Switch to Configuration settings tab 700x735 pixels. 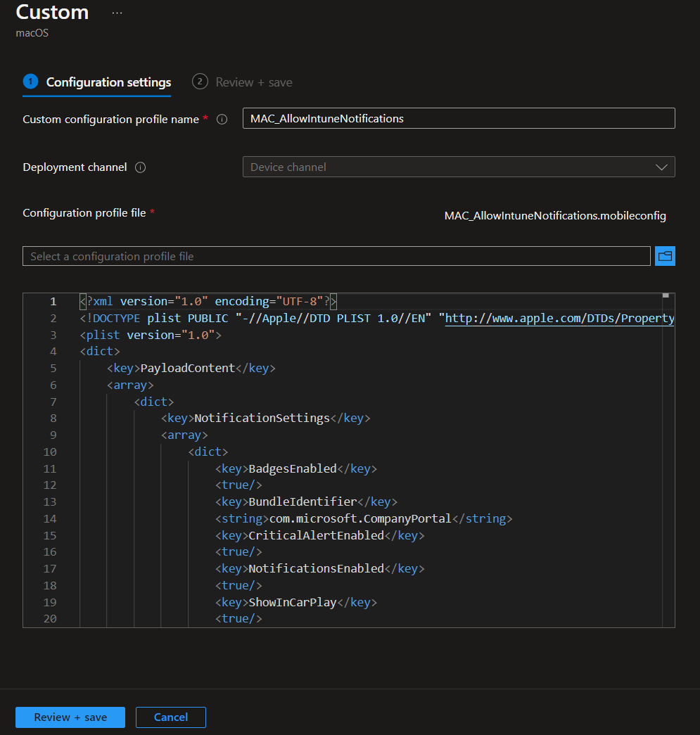96,82
